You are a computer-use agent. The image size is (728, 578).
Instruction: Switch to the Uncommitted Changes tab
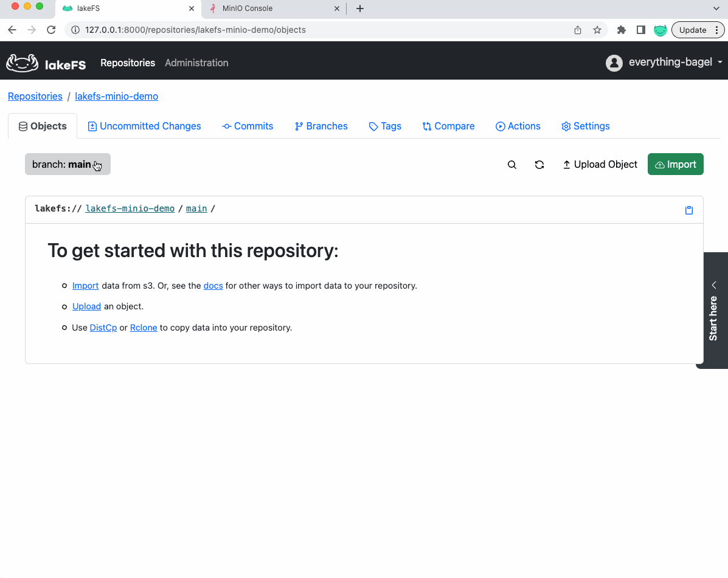click(144, 126)
